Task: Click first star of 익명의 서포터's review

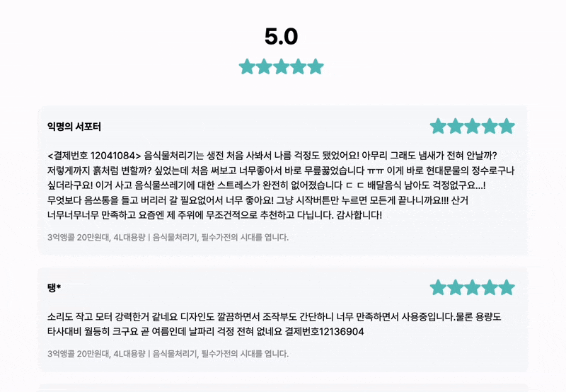Action: pyautogui.click(x=439, y=127)
